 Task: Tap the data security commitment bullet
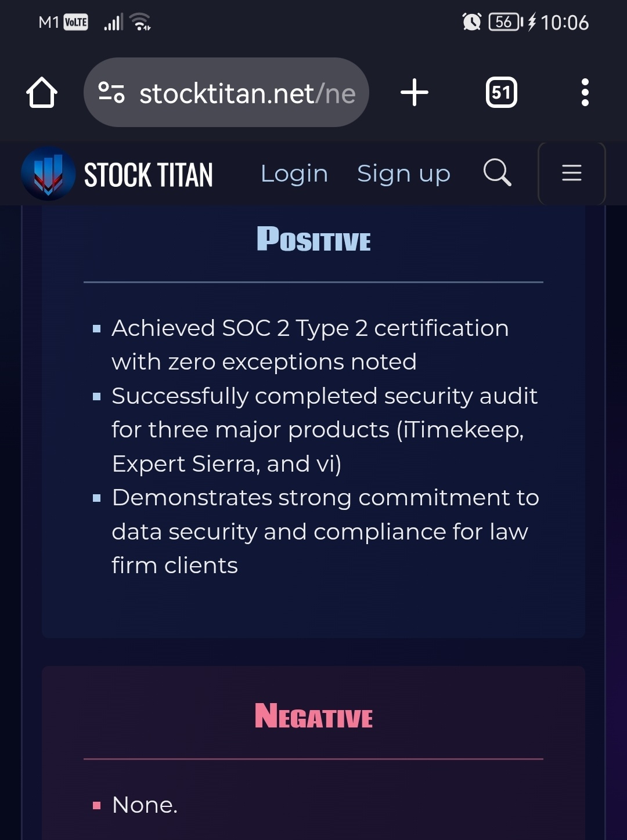(325, 531)
